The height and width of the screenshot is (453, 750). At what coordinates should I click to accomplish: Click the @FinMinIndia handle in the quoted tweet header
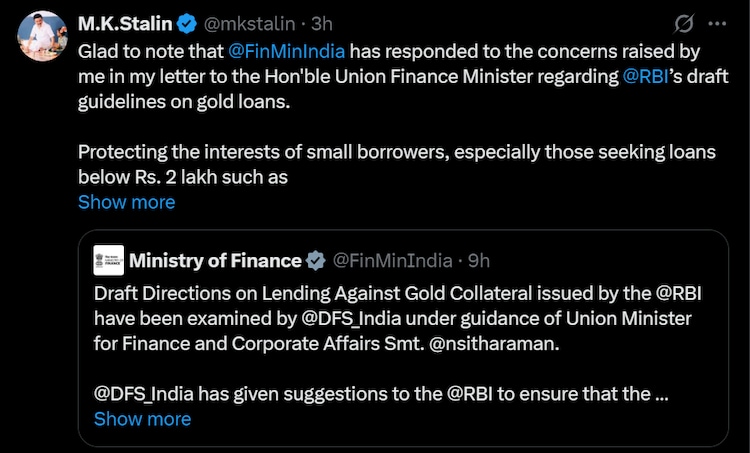click(x=393, y=261)
